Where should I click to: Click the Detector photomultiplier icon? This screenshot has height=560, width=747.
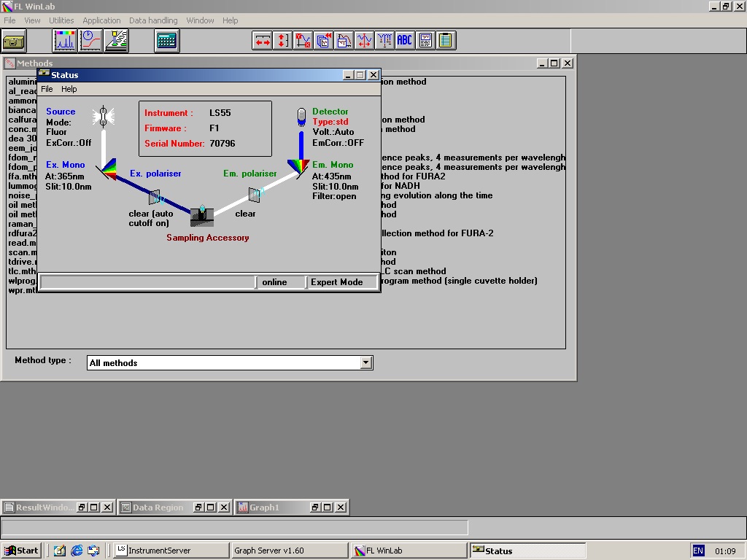pos(301,117)
